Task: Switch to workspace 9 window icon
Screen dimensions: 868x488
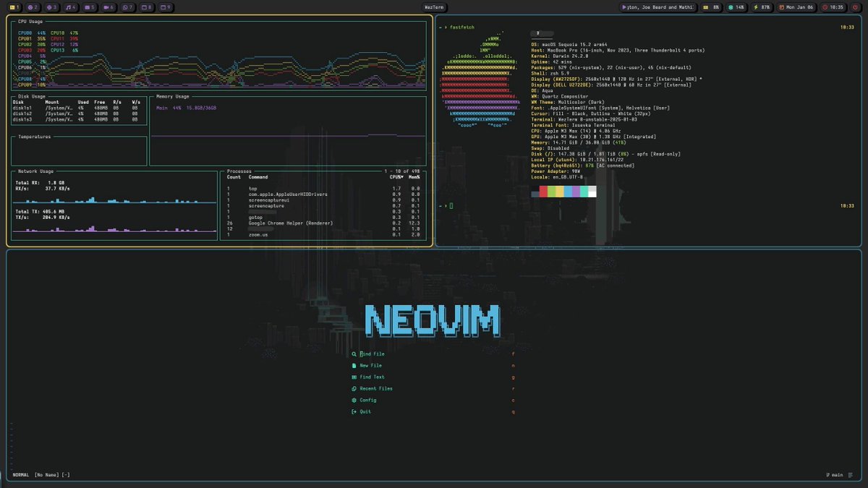Action: [x=166, y=7]
